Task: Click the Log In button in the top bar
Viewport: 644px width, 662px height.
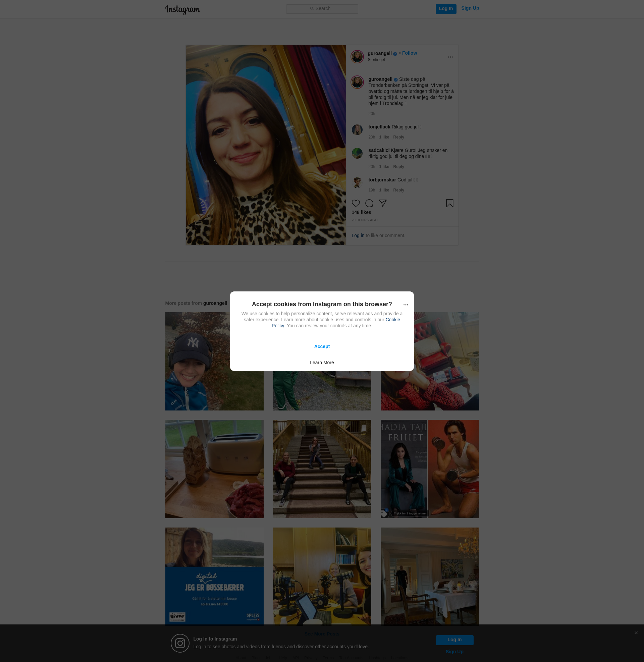Action: 446,9
